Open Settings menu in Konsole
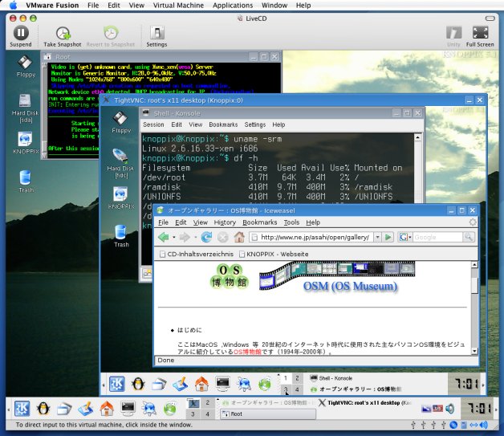 (x=255, y=124)
